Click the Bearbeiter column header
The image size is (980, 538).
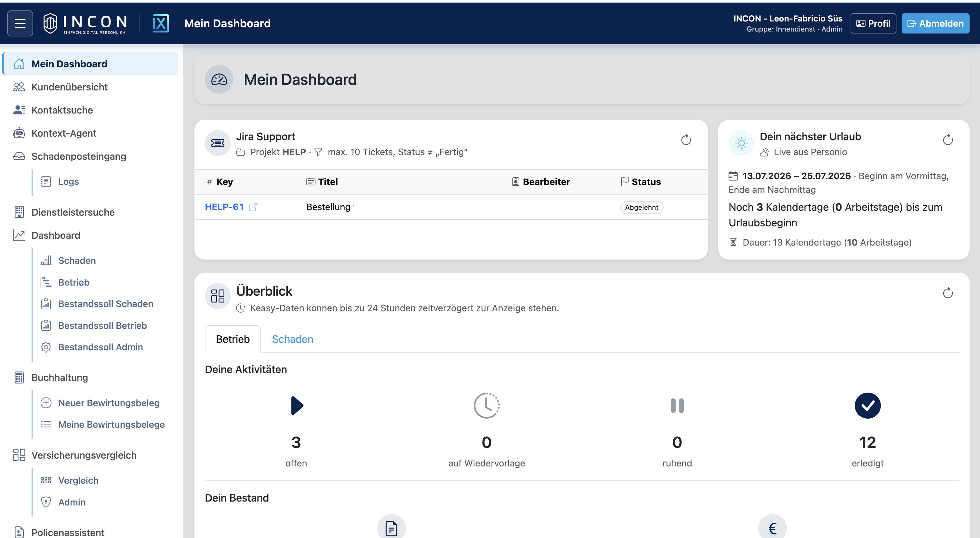tap(541, 182)
